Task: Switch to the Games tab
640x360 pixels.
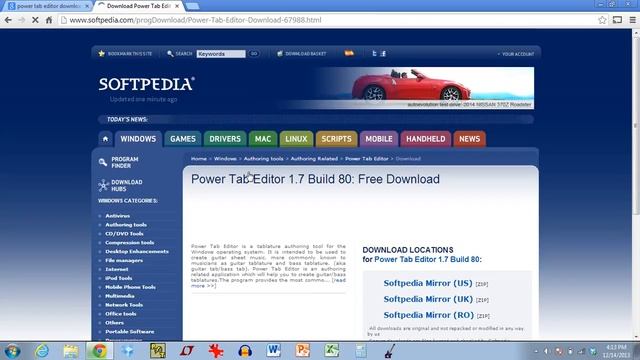Action: (183, 139)
